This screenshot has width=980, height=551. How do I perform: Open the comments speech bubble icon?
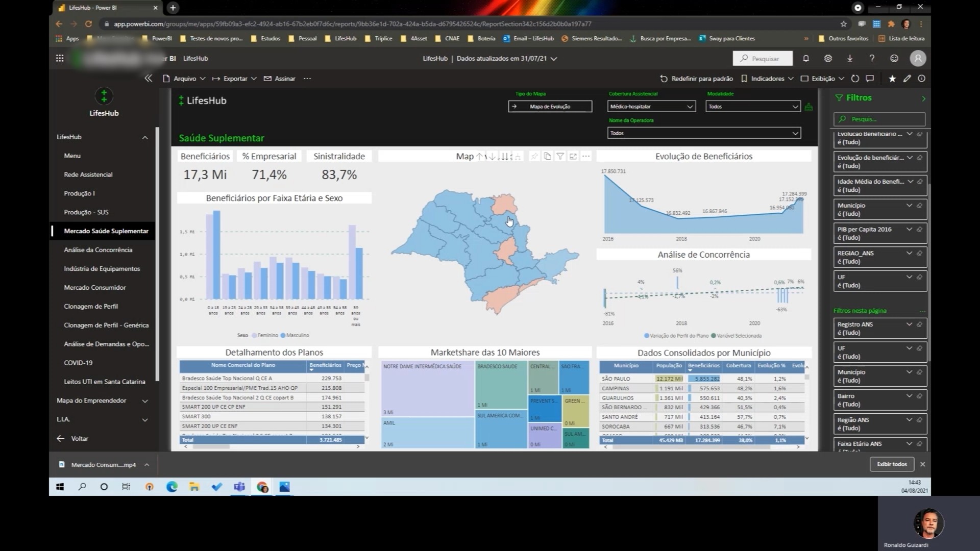tap(870, 79)
